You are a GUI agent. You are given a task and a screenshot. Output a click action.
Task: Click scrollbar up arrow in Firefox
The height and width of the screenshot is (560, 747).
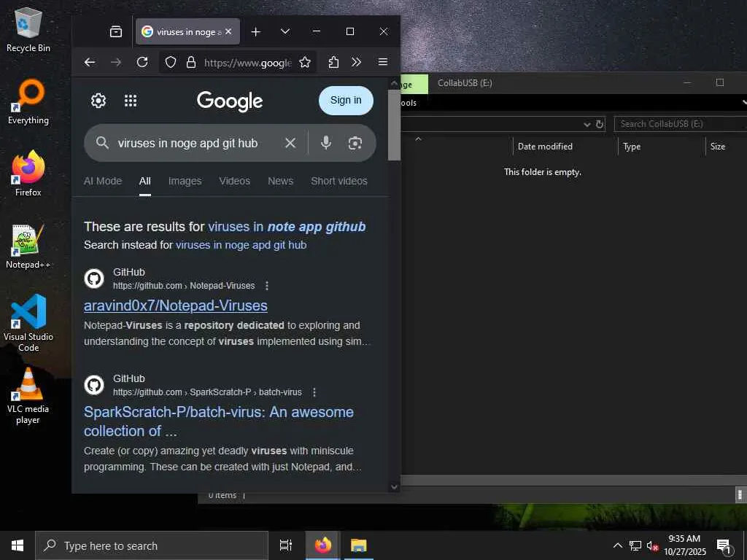pyautogui.click(x=394, y=83)
